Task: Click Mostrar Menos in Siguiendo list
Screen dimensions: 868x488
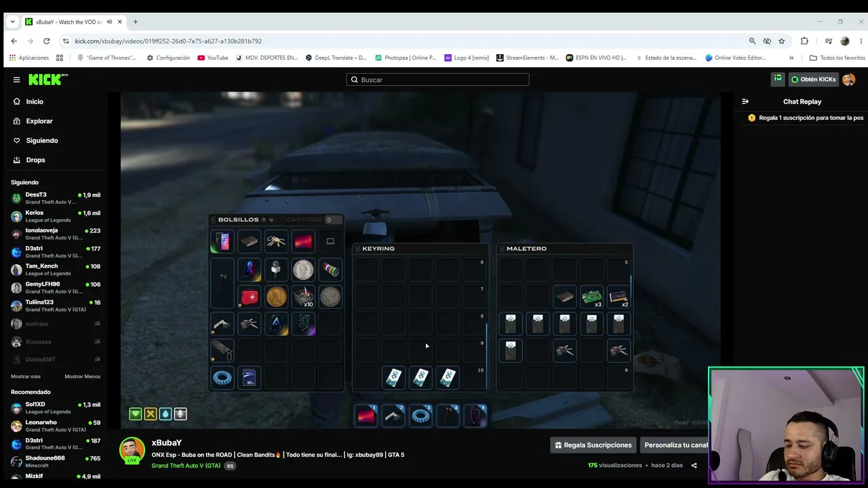Action: pyautogui.click(x=83, y=376)
